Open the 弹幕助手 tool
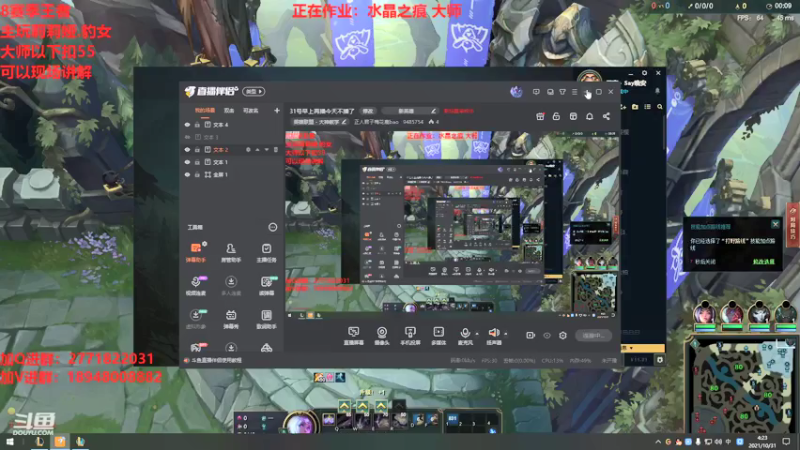The image size is (800, 450). (x=196, y=252)
